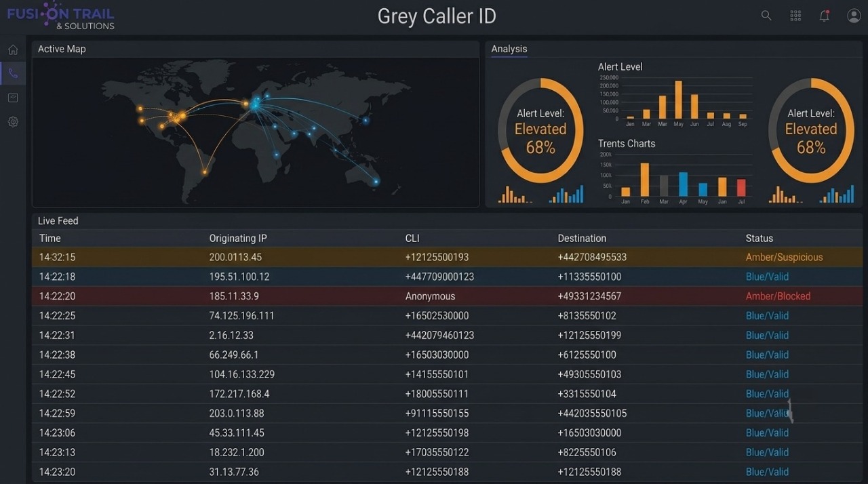Sort by the Originating IP column header
Viewport: 868px width, 484px height.
click(x=238, y=239)
